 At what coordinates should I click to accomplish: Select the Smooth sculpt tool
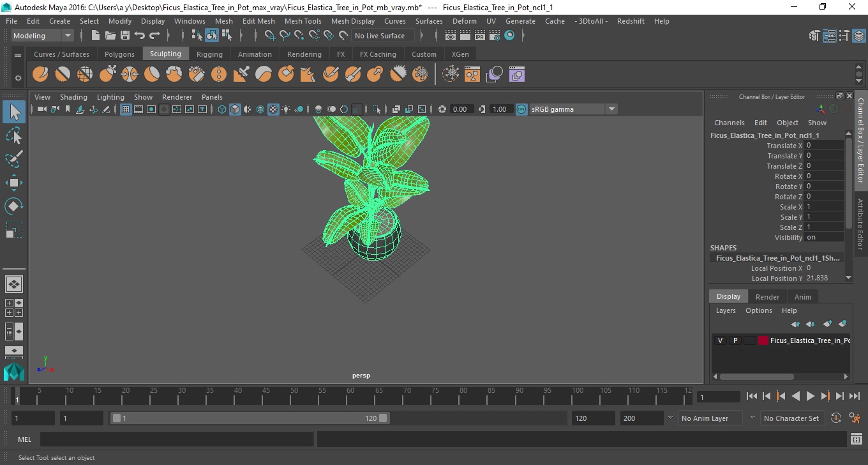coord(63,75)
